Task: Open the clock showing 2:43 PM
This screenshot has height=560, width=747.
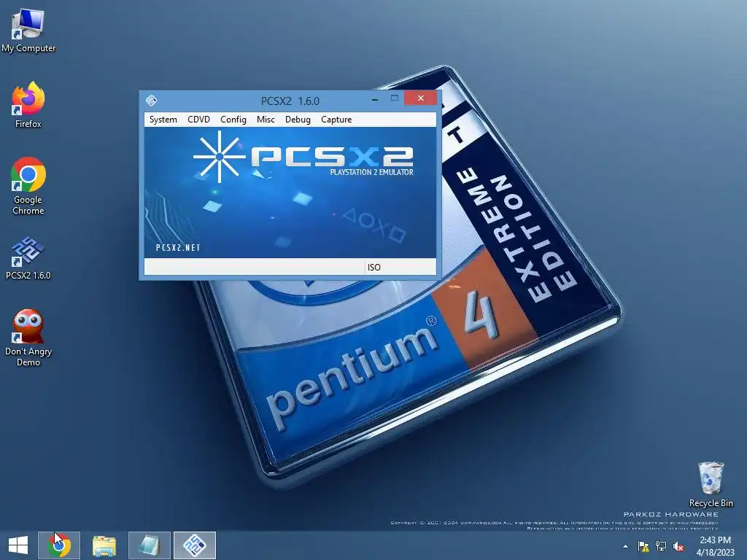Action: [x=715, y=546]
